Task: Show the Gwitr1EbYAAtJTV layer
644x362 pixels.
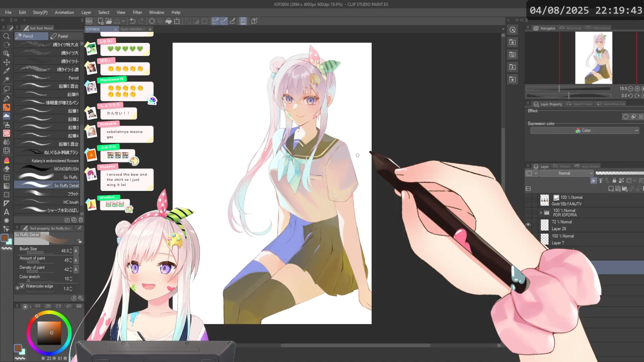Action: [x=528, y=200]
